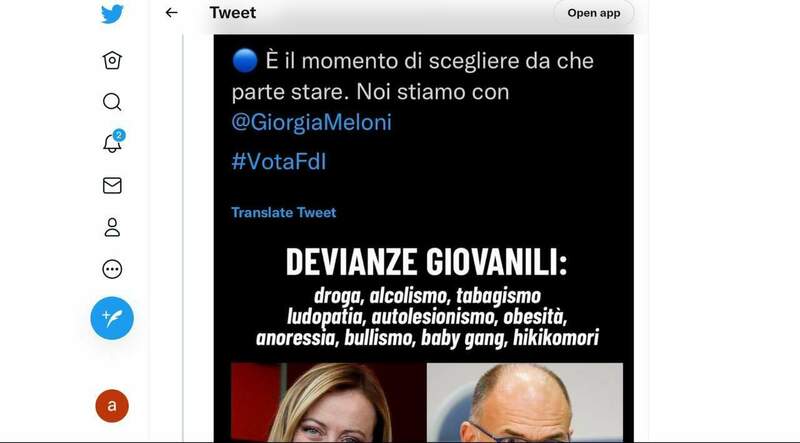800x443 pixels.
Task: Open the More options circle icon
Action: click(112, 269)
